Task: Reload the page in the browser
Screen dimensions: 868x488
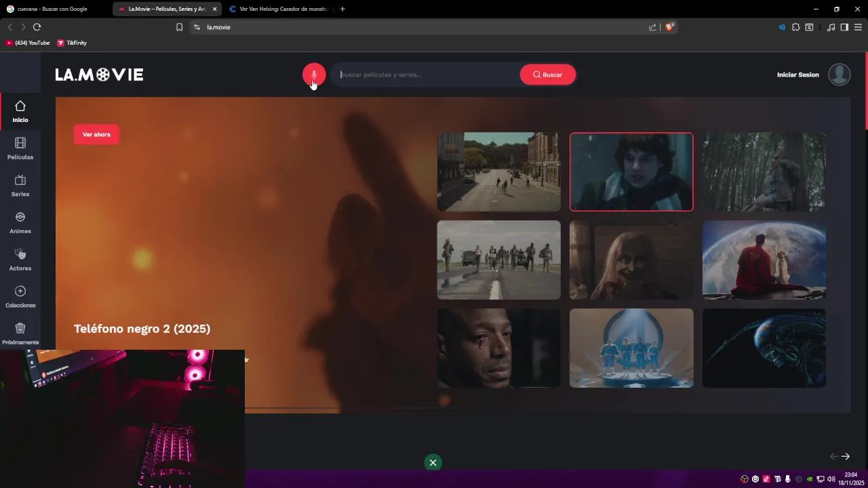Action: tap(37, 27)
